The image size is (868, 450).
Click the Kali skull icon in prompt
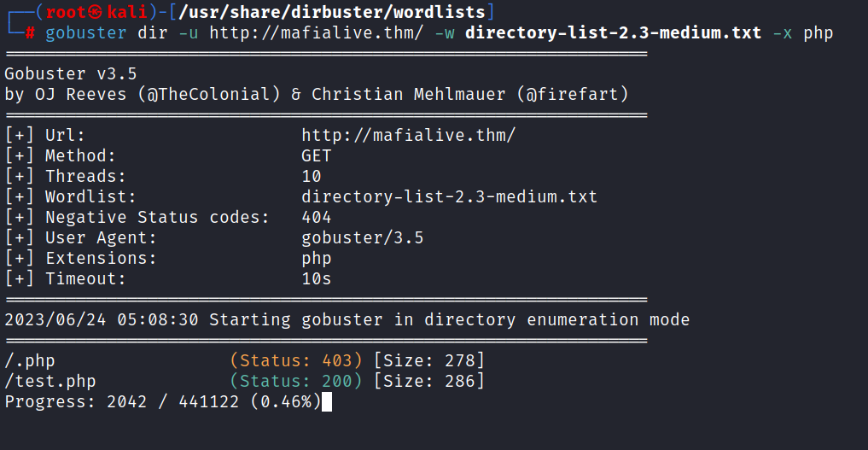coord(96,12)
